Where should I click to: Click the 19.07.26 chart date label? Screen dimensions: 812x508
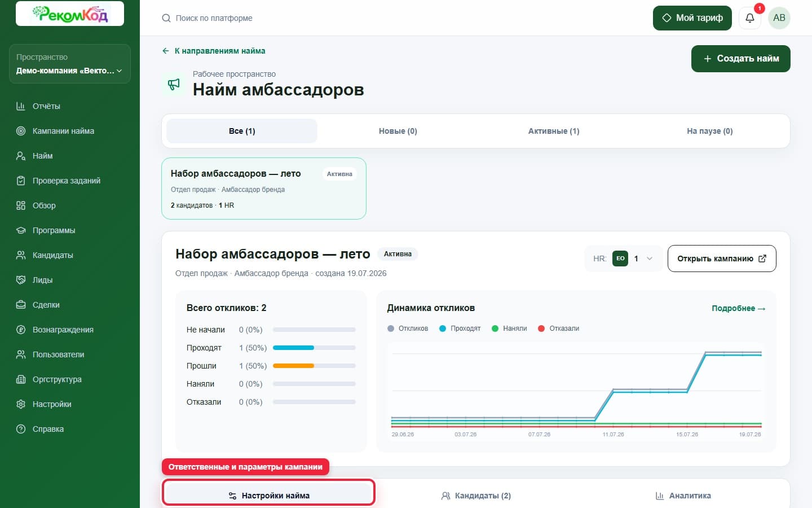pyautogui.click(x=750, y=435)
